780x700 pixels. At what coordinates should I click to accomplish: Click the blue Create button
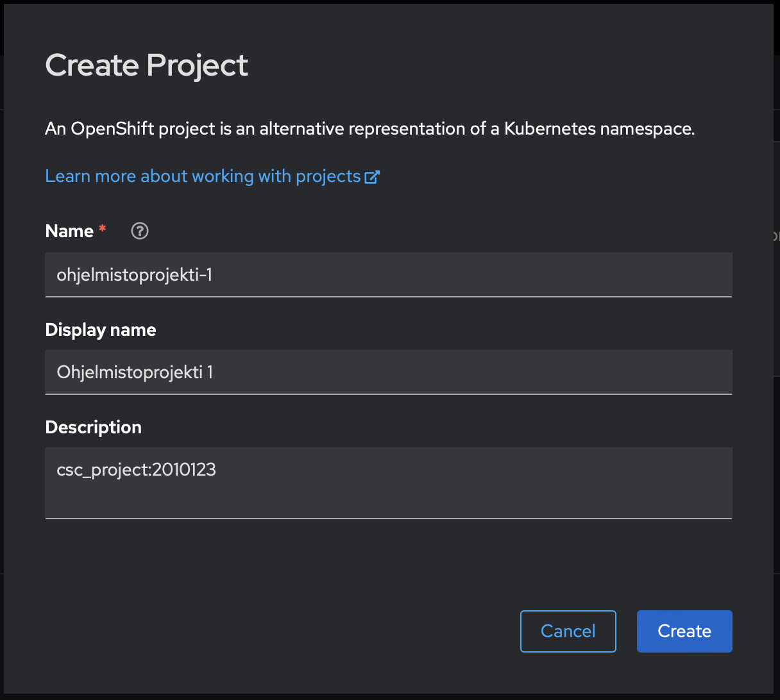pyautogui.click(x=684, y=631)
